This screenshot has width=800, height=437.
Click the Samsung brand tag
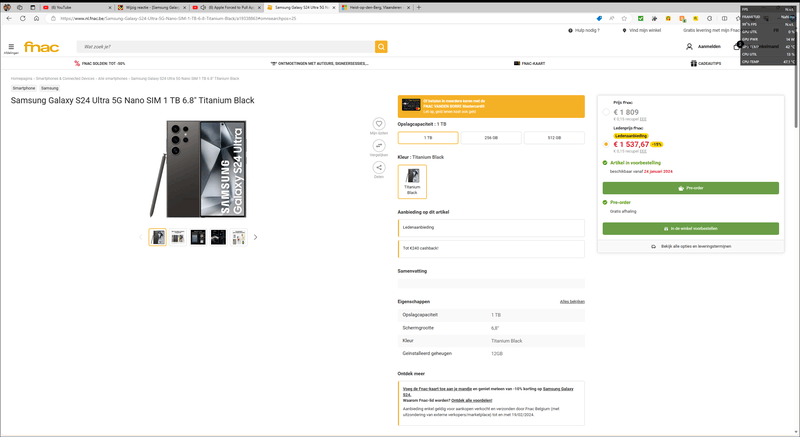point(49,88)
